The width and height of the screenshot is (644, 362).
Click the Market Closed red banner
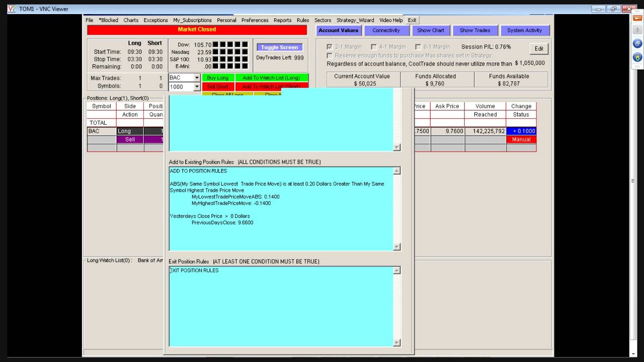pyautogui.click(x=197, y=30)
